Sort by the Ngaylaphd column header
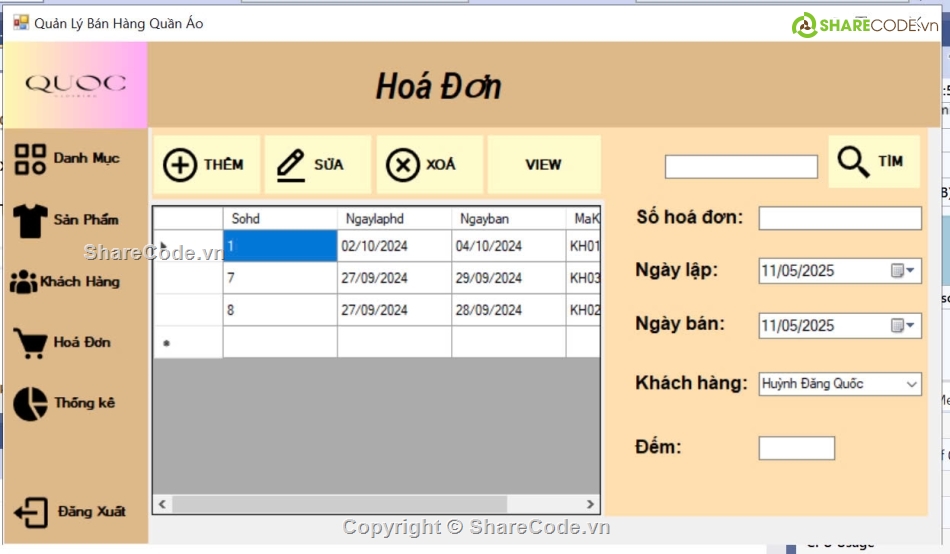950x554 pixels. [394, 219]
